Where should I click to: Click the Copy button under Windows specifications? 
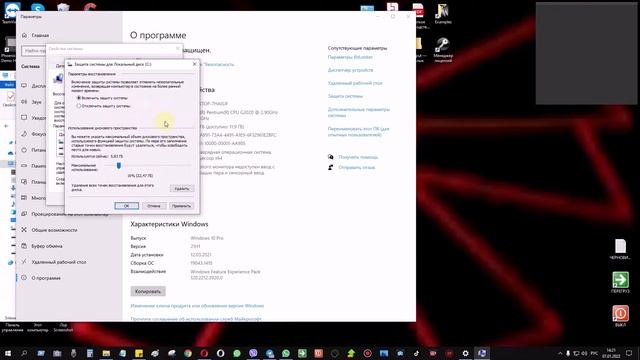[148, 291]
